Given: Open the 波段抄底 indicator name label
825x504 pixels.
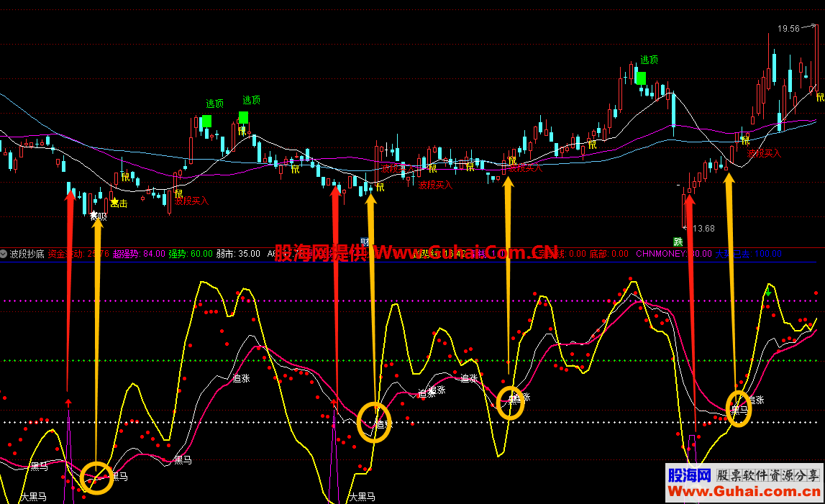Looking at the screenshot, I should point(27,254).
